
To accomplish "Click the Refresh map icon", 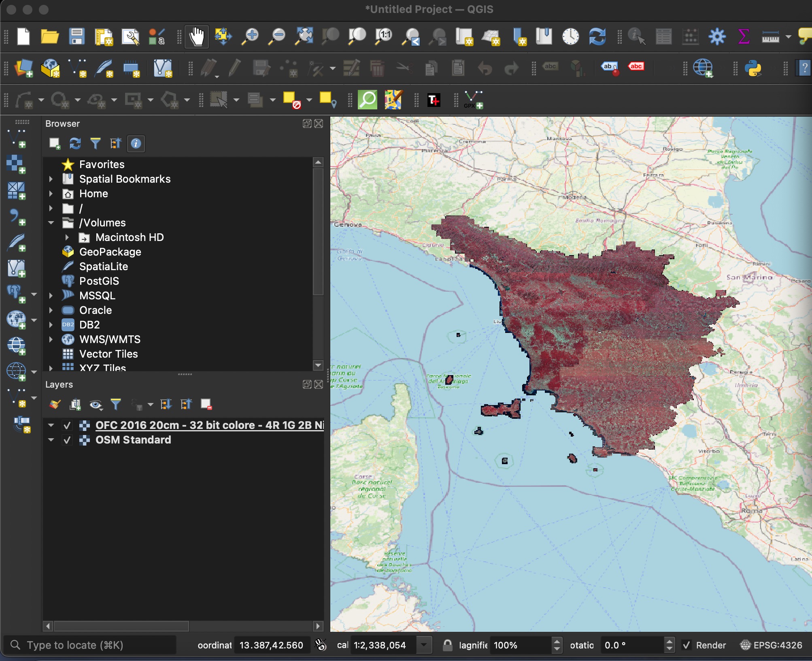I will (597, 37).
